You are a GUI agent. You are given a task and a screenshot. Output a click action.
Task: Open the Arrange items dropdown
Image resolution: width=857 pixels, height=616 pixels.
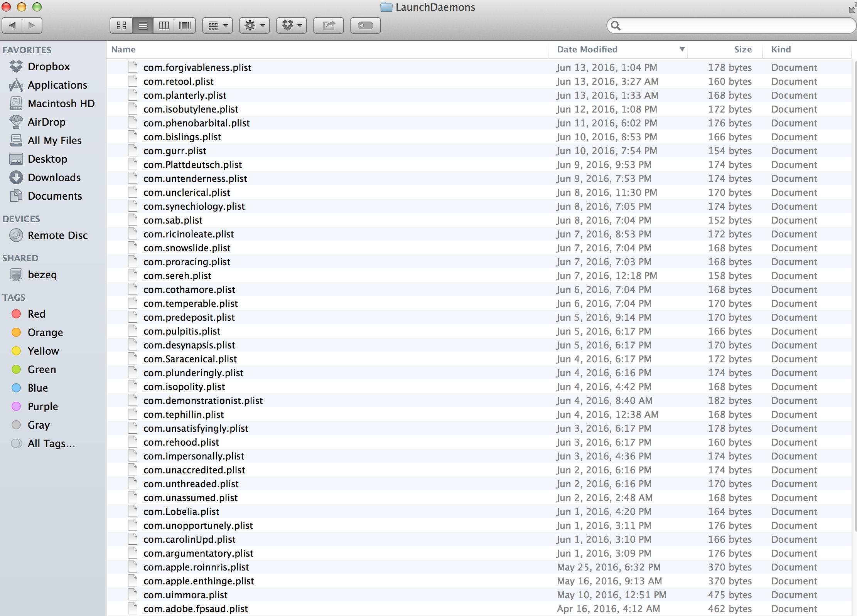coord(218,25)
